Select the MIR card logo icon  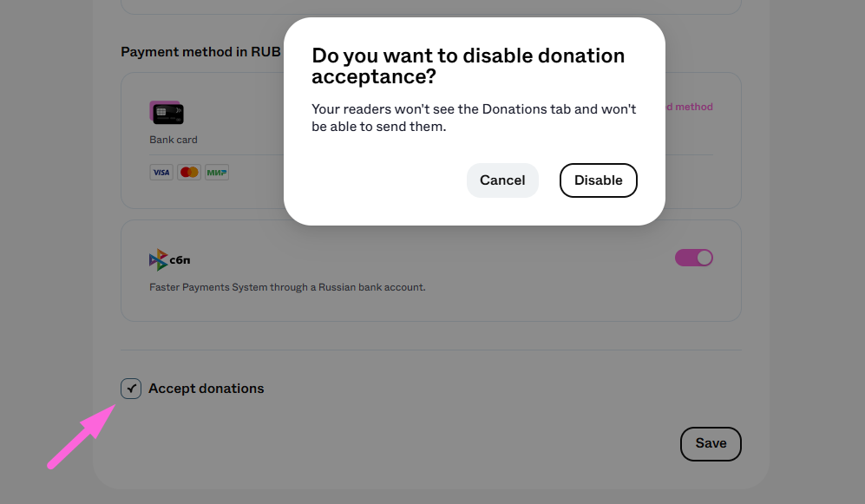tap(217, 173)
